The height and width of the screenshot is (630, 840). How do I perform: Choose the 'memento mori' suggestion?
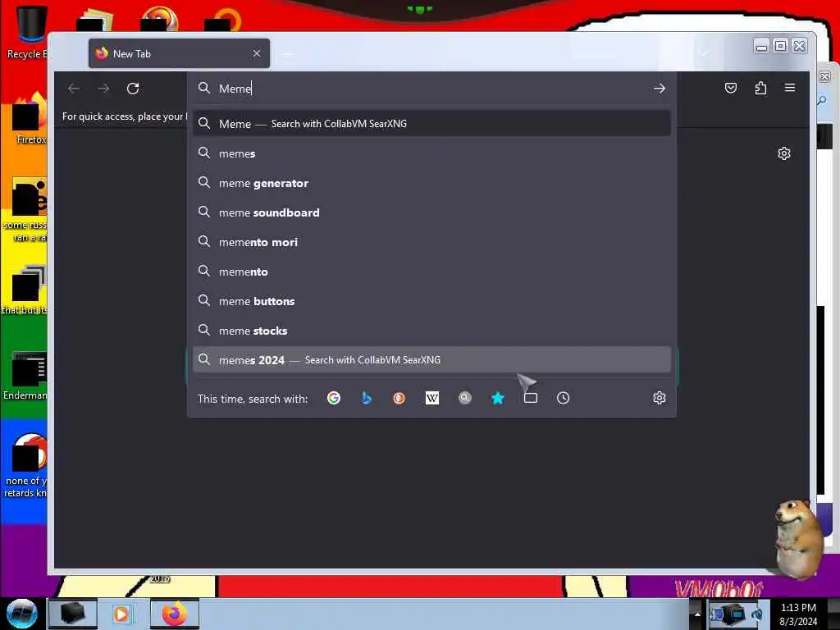point(431,242)
